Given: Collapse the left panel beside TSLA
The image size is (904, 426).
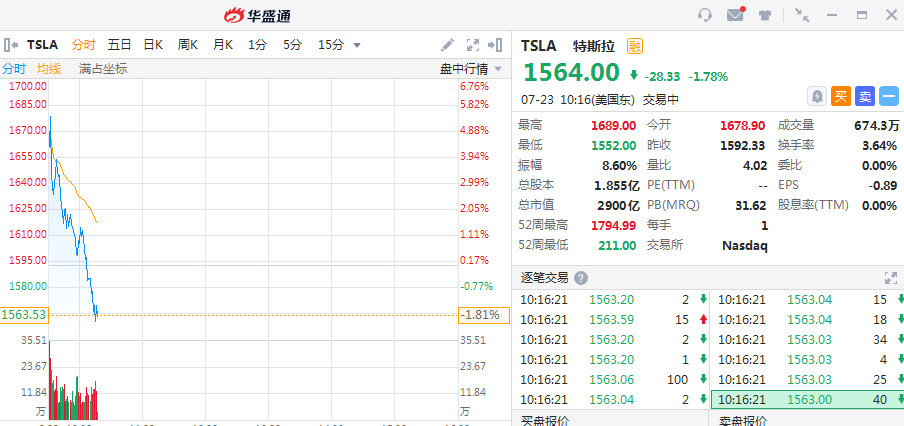Looking at the screenshot, I should point(10,45).
